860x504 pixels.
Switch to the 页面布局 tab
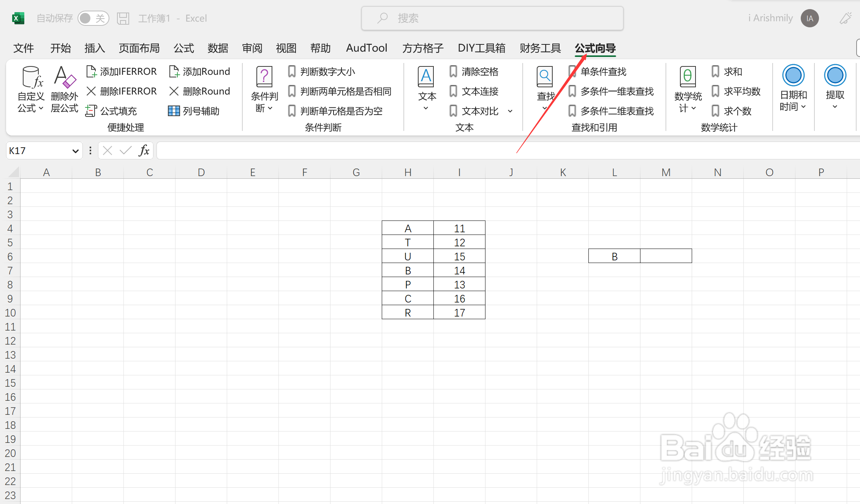point(139,48)
